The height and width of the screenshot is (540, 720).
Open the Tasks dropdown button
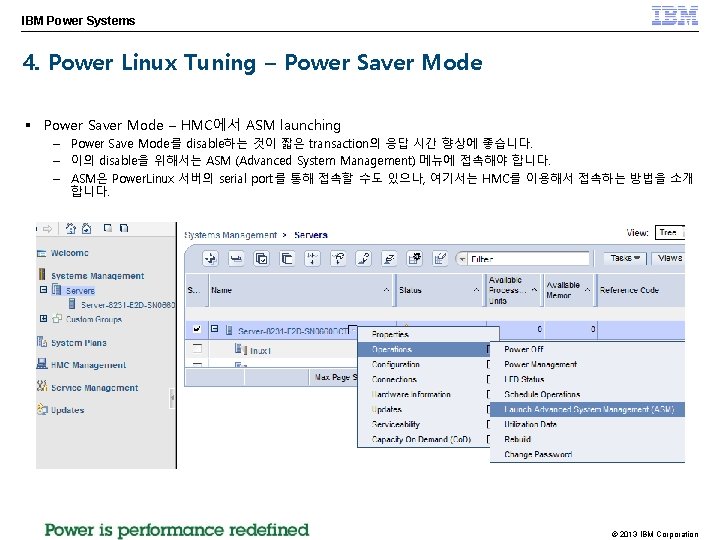point(625,259)
